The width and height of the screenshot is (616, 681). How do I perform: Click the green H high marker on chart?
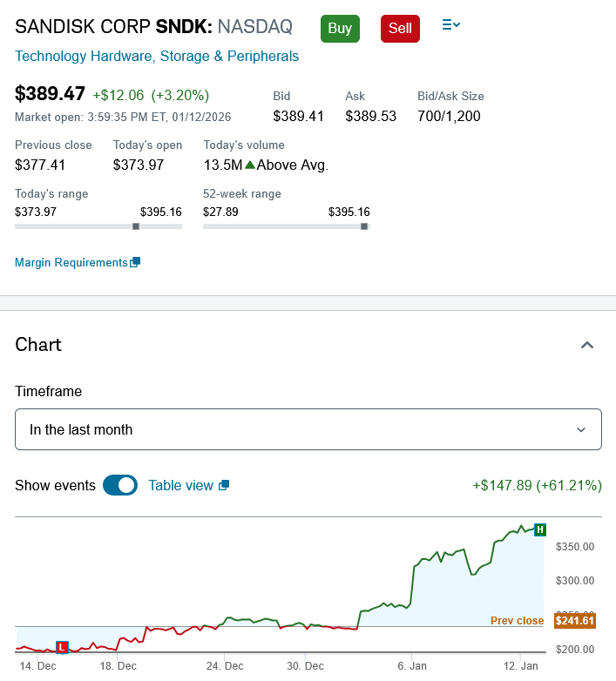tap(540, 529)
